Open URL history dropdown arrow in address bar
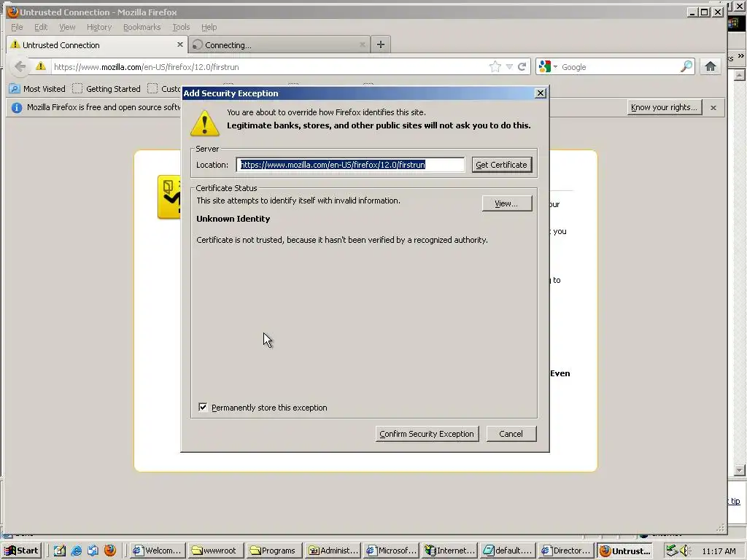This screenshot has width=747, height=560. (x=509, y=66)
